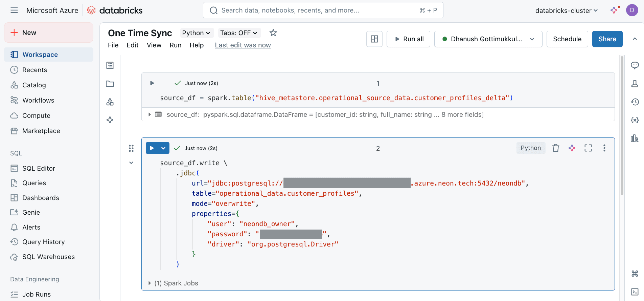The image size is (644, 301).
Task: Open cell 2 kebab options menu
Action: coord(604,148)
